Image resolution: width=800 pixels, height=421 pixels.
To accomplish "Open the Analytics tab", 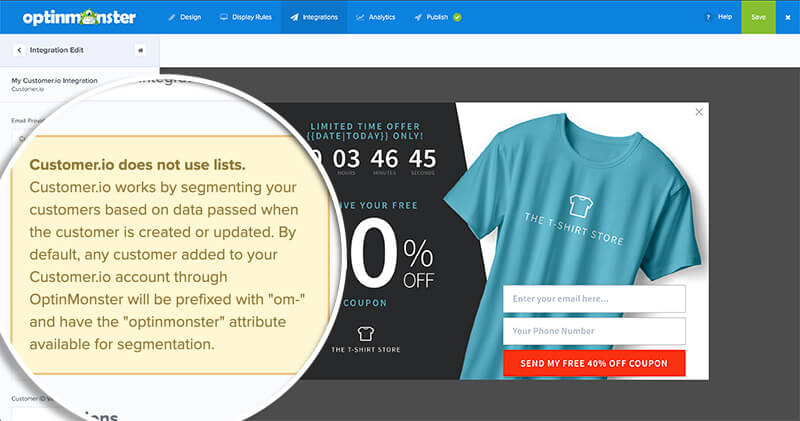I will 376,17.
